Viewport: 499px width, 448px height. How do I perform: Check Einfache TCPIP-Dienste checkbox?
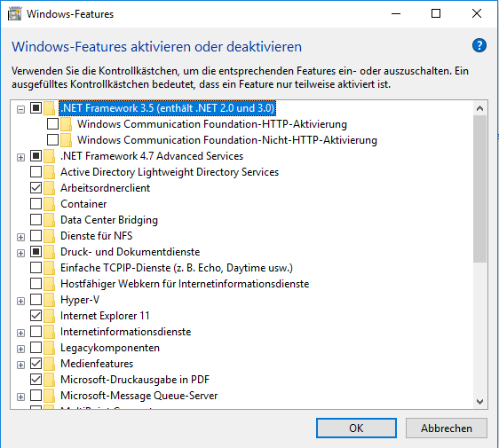36,267
